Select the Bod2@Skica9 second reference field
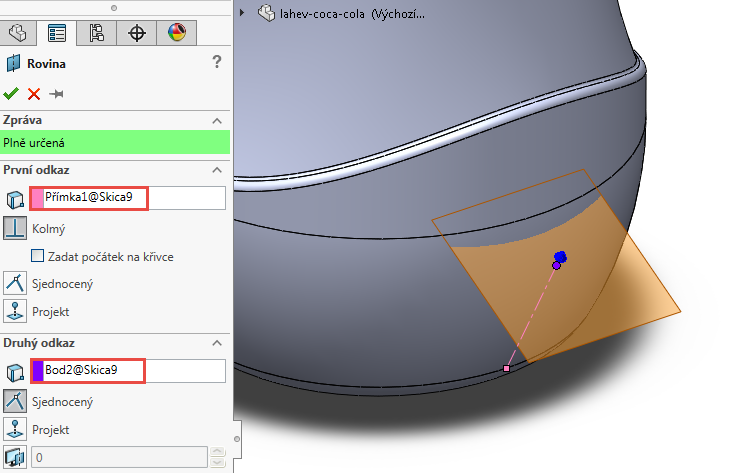The width and height of the screenshot is (750, 473). [x=128, y=371]
